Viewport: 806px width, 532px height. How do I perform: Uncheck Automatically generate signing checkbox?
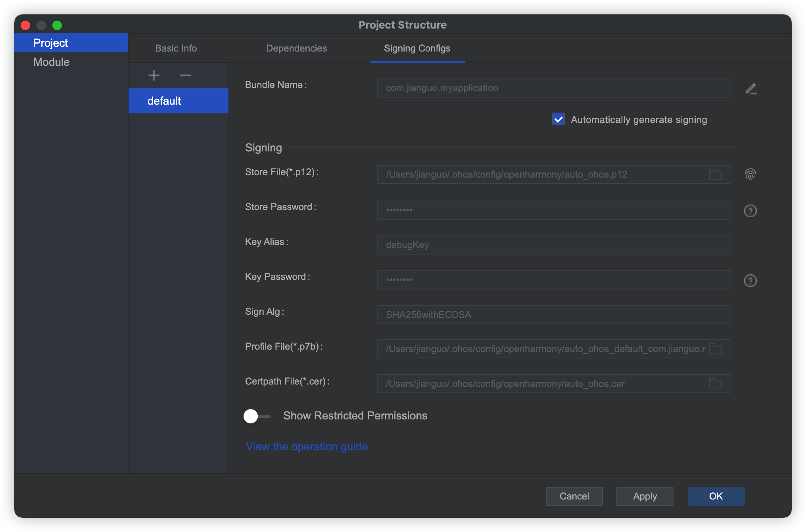[558, 119]
